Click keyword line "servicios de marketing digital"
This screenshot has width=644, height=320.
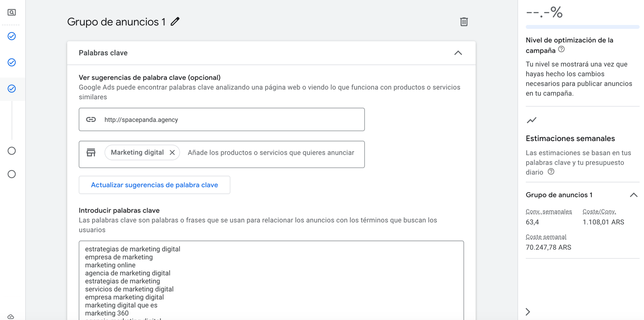click(129, 289)
